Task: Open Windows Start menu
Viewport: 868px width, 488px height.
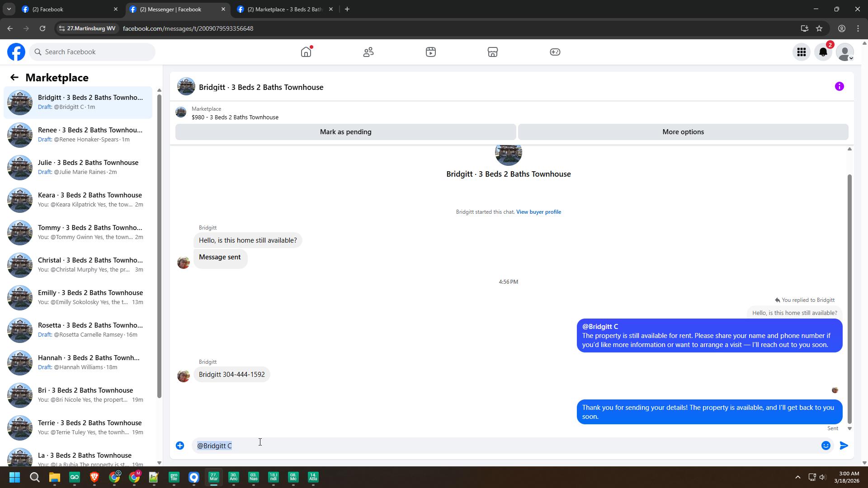Action: pos(14,477)
